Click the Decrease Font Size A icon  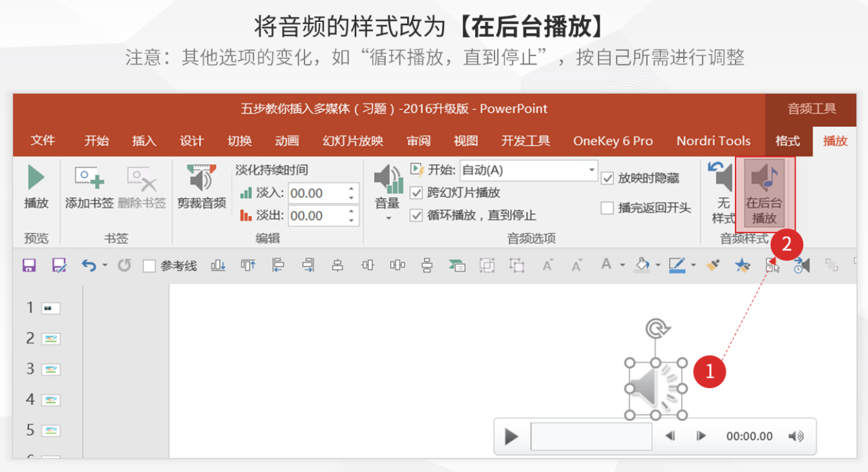click(x=577, y=265)
